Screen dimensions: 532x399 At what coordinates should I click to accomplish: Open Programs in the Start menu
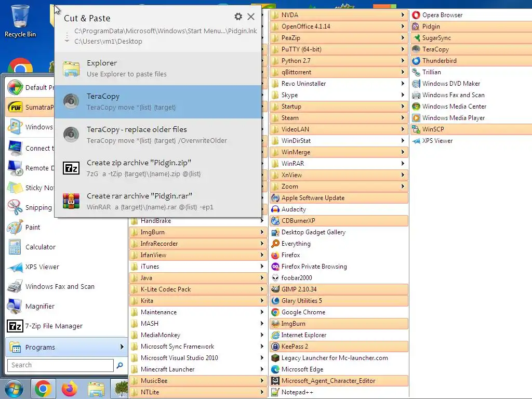66,347
